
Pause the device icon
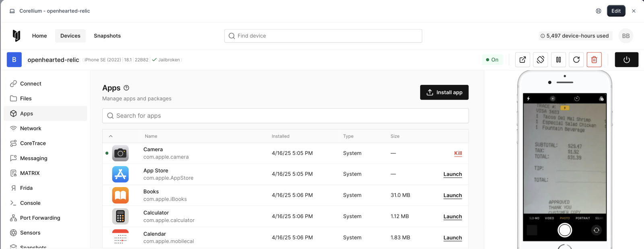pyautogui.click(x=559, y=60)
